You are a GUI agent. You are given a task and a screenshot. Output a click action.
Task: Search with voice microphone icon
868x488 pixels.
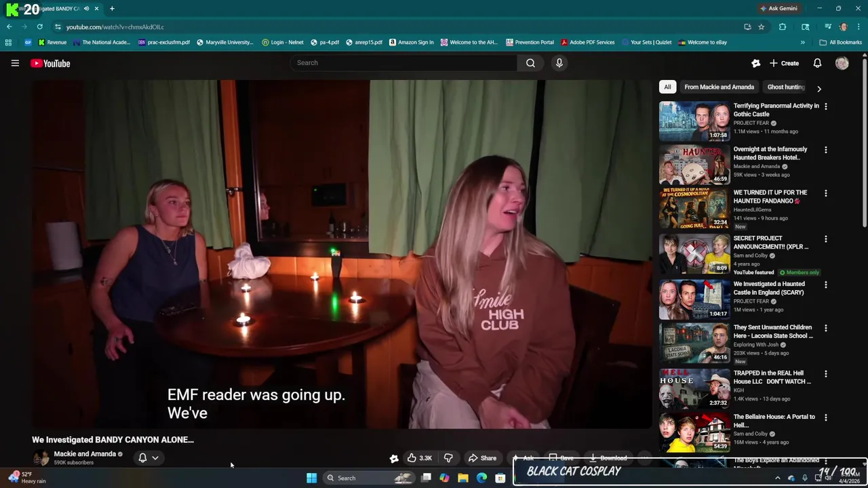(x=559, y=63)
